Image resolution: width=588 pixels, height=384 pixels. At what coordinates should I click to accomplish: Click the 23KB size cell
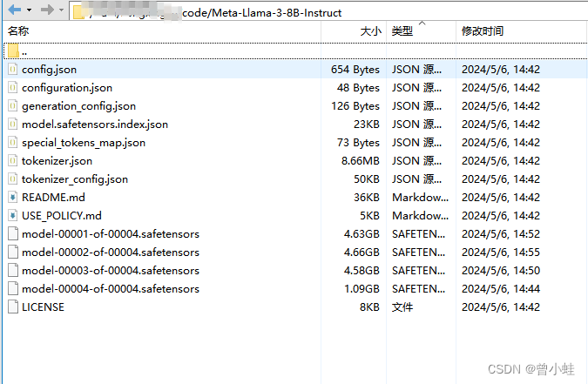point(367,125)
